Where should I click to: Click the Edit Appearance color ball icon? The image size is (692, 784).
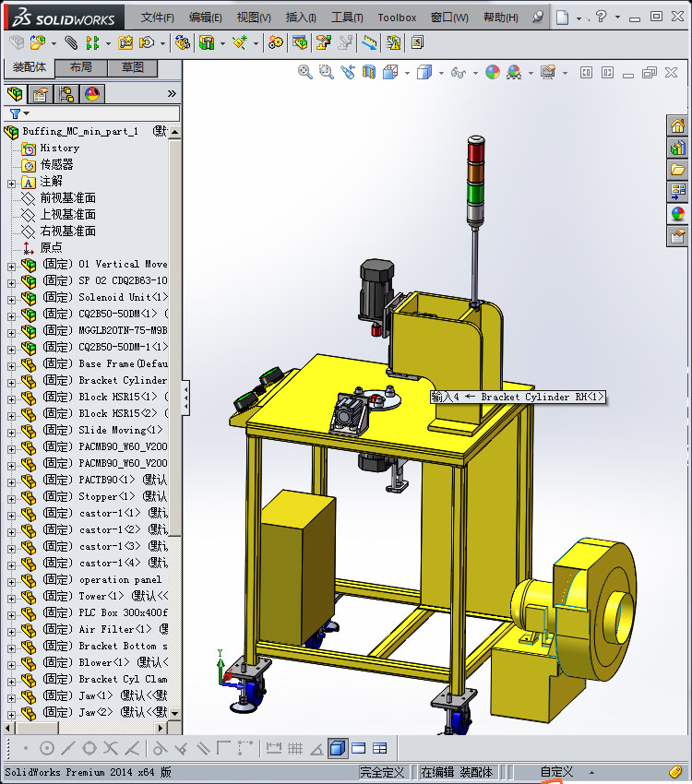point(493,72)
